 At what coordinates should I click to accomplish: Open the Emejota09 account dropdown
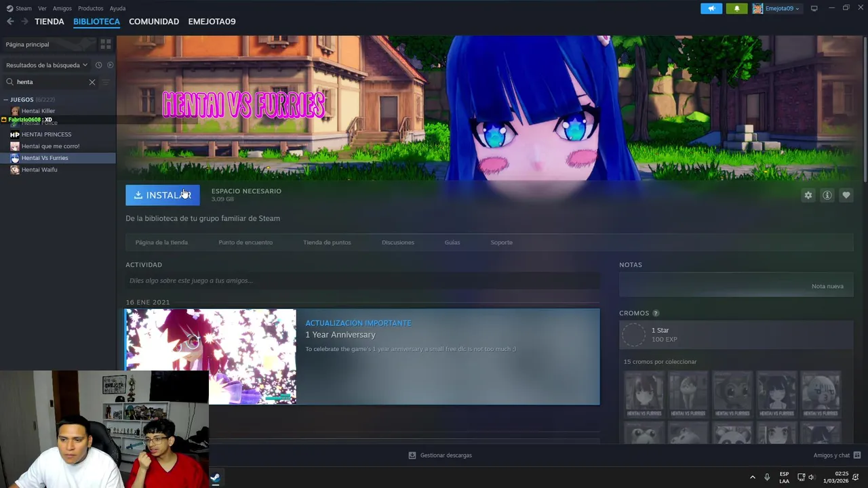tap(777, 8)
